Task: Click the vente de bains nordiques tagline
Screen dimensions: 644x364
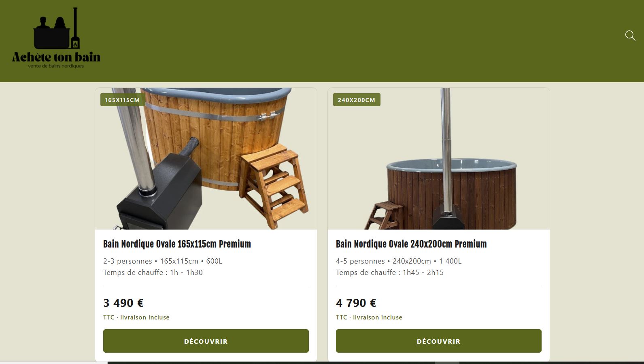Action: click(x=56, y=66)
